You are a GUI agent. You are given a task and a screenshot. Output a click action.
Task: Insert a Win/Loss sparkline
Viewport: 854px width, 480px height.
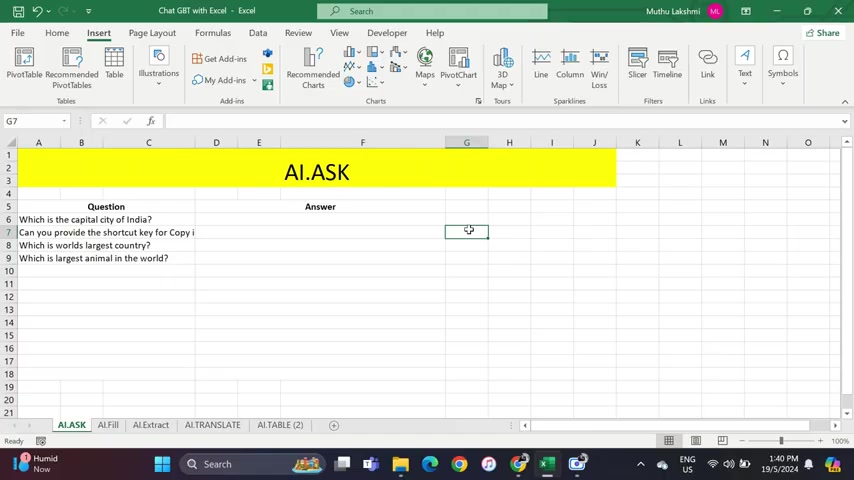(599, 68)
